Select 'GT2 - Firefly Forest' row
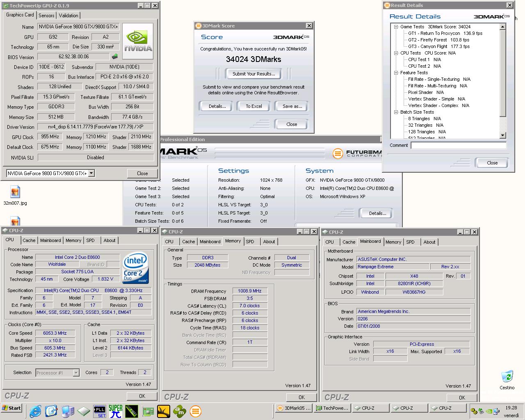525x420 pixels. 438,40
